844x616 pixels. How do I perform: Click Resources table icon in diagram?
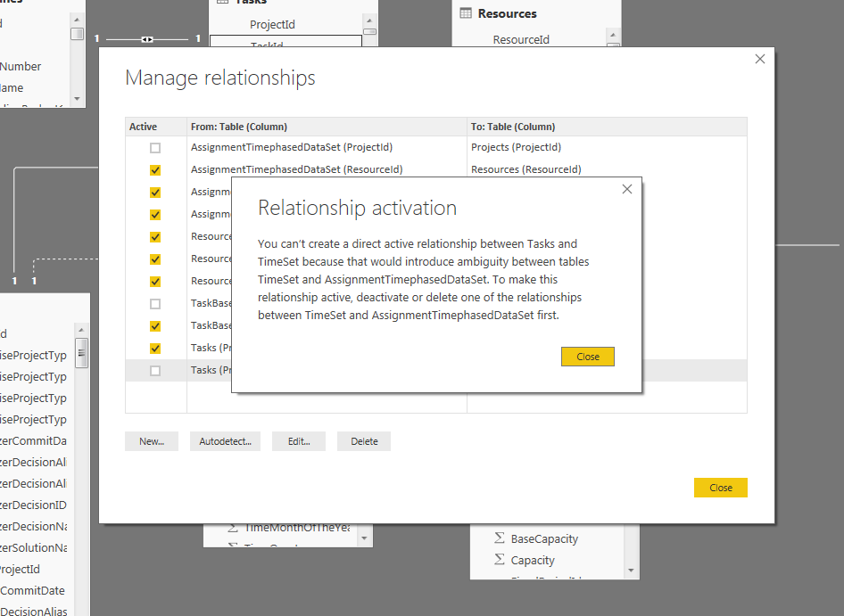point(466,13)
